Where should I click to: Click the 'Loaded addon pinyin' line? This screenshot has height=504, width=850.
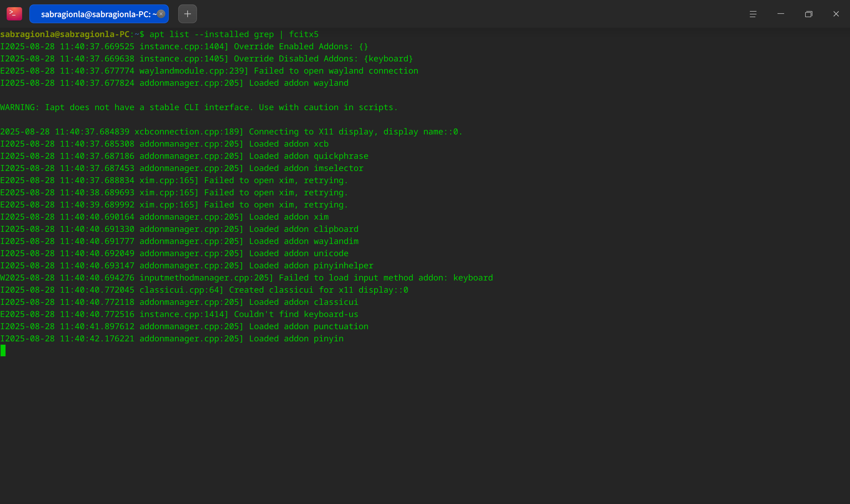[x=172, y=339]
